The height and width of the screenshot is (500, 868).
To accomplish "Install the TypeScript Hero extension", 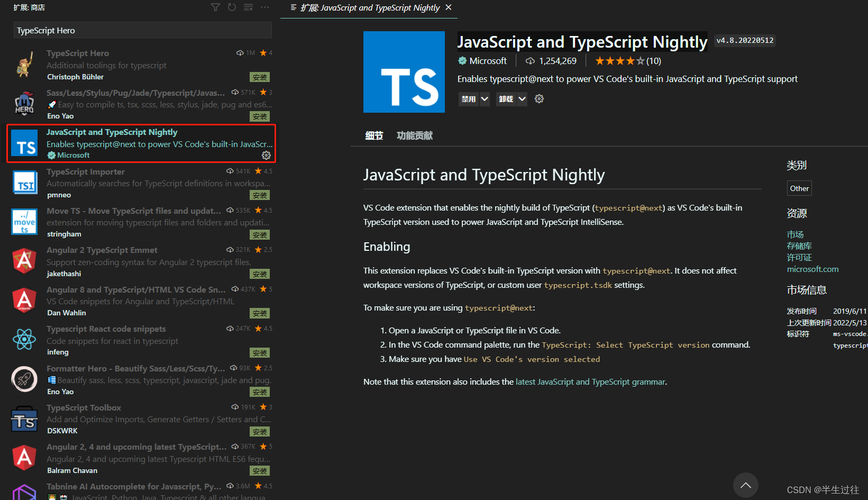I will pos(259,77).
